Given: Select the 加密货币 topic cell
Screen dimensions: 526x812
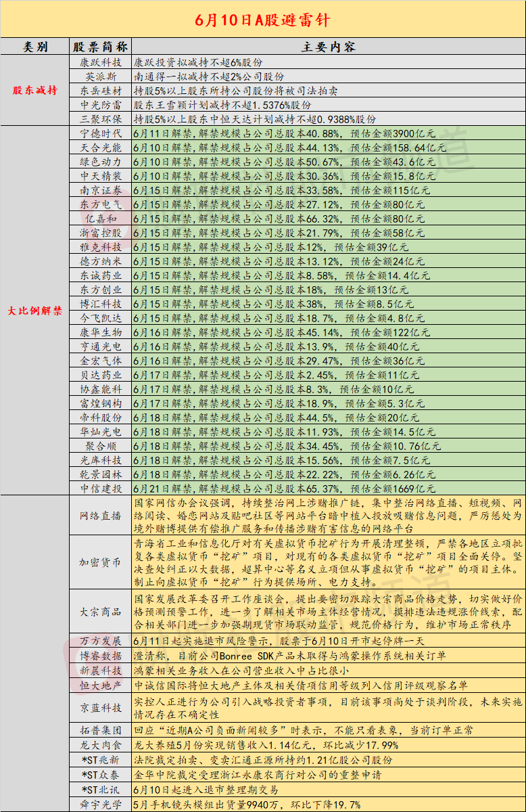Looking at the screenshot, I should (x=101, y=563).
